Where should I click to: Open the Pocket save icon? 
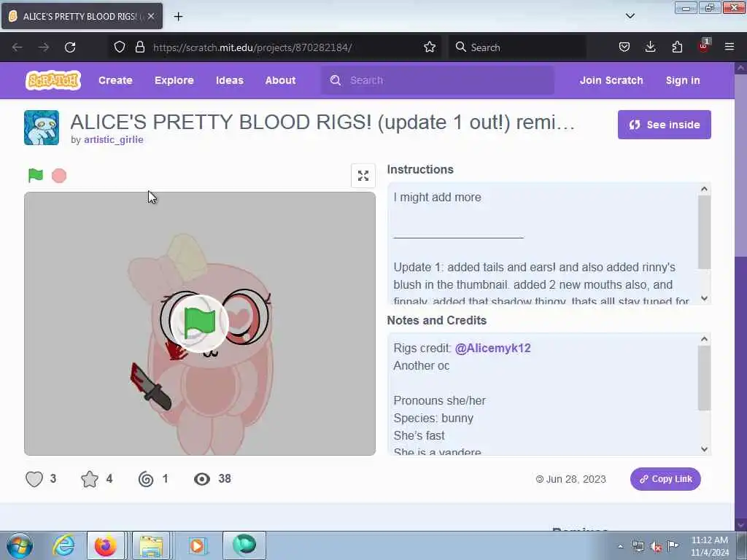pyautogui.click(x=624, y=47)
